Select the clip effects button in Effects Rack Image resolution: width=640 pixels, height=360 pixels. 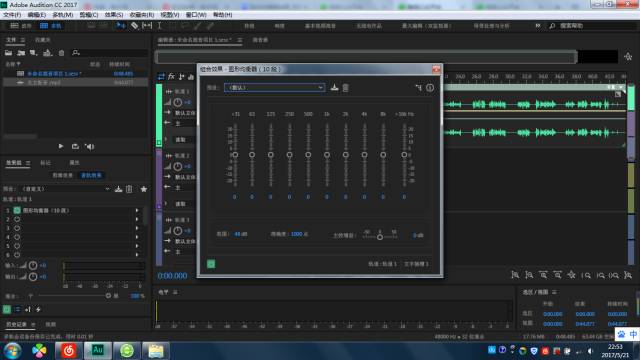(x=62, y=175)
